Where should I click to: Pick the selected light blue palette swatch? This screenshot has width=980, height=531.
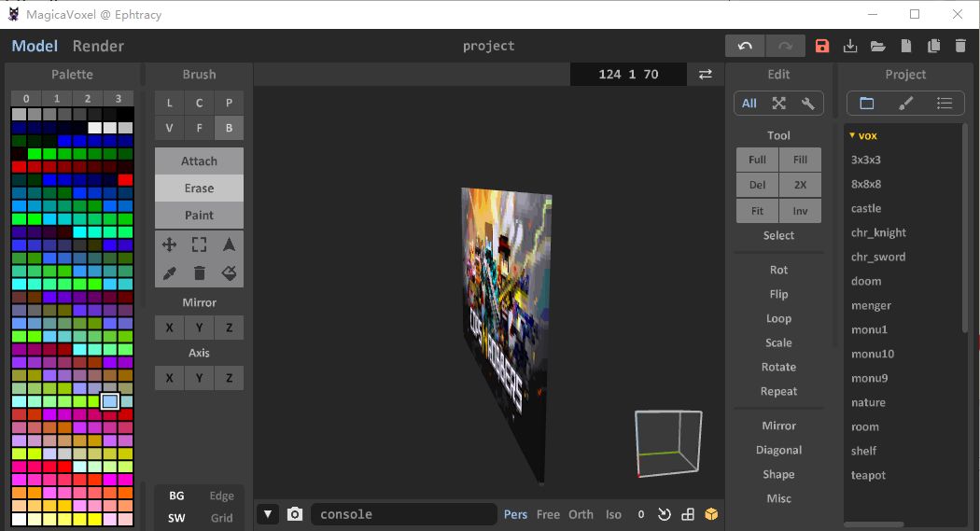110,401
